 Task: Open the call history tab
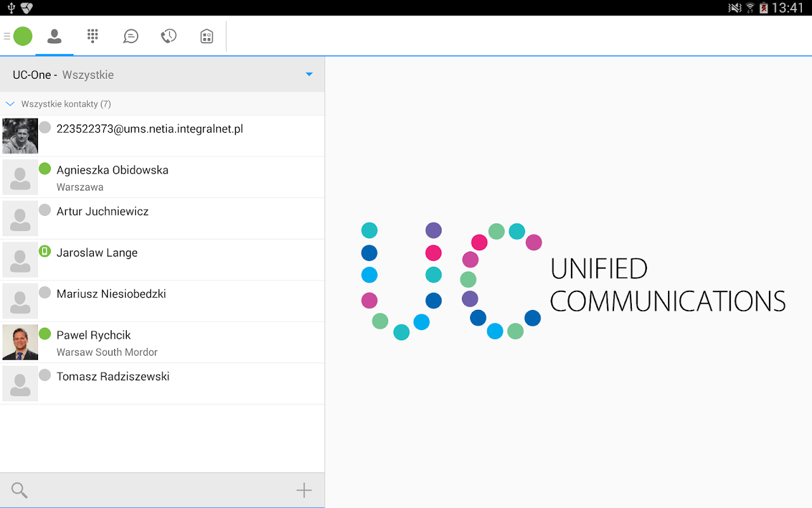(169, 36)
